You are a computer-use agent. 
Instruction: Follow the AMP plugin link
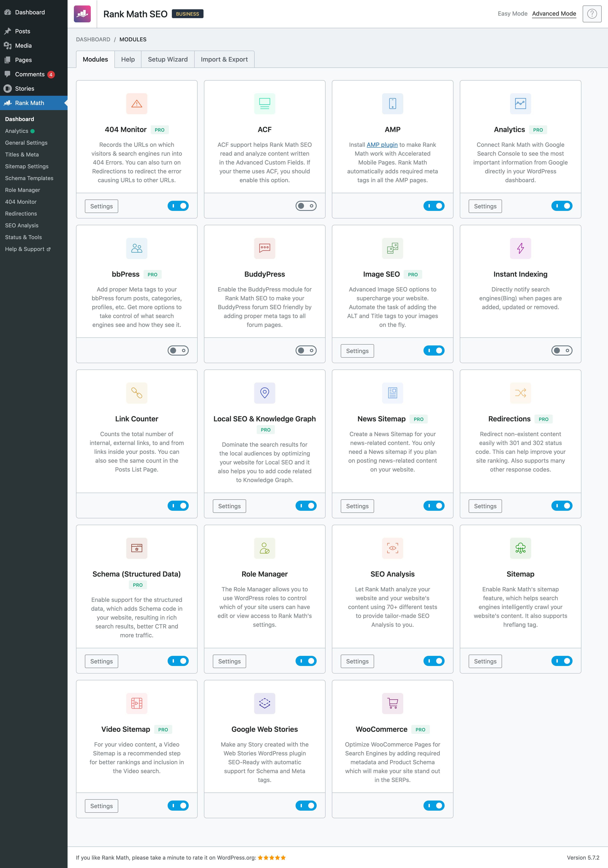(x=382, y=145)
